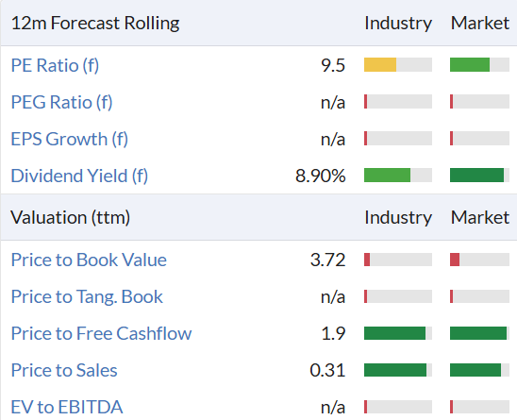Open the Price to Sales link
Viewport: 517px width, 420px height.
click(x=64, y=370)
